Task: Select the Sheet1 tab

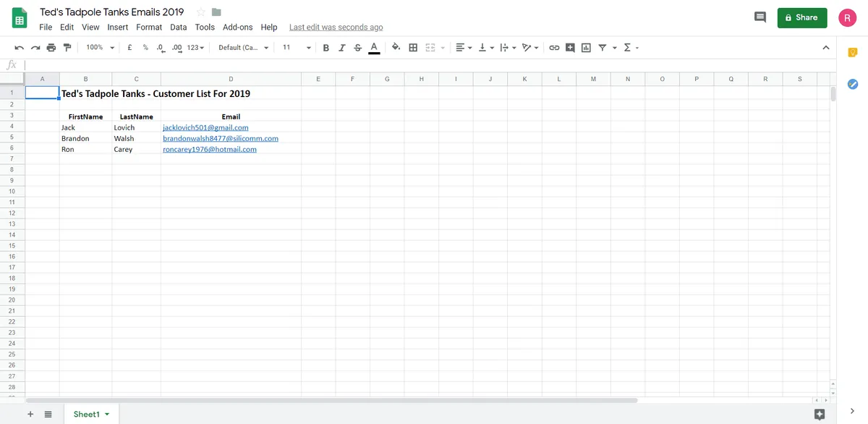Action: pos(90,414)
